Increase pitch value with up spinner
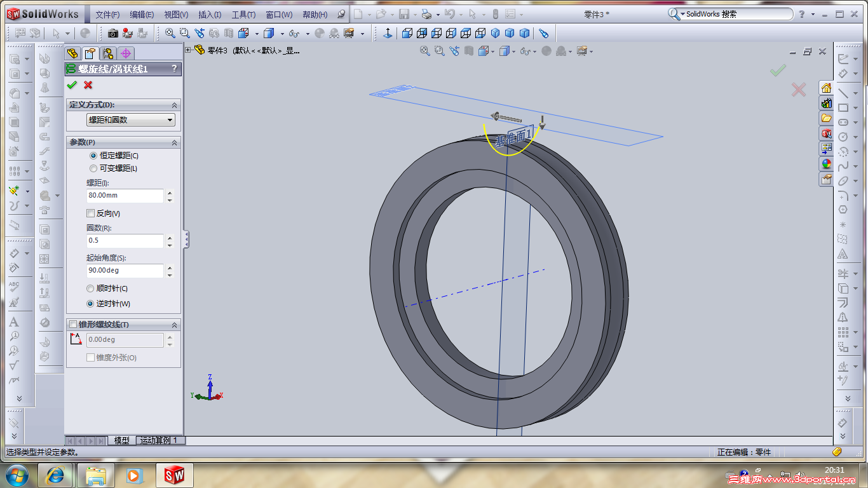The image size is (868, 488). pyautogui.click(x=170, y=192)
